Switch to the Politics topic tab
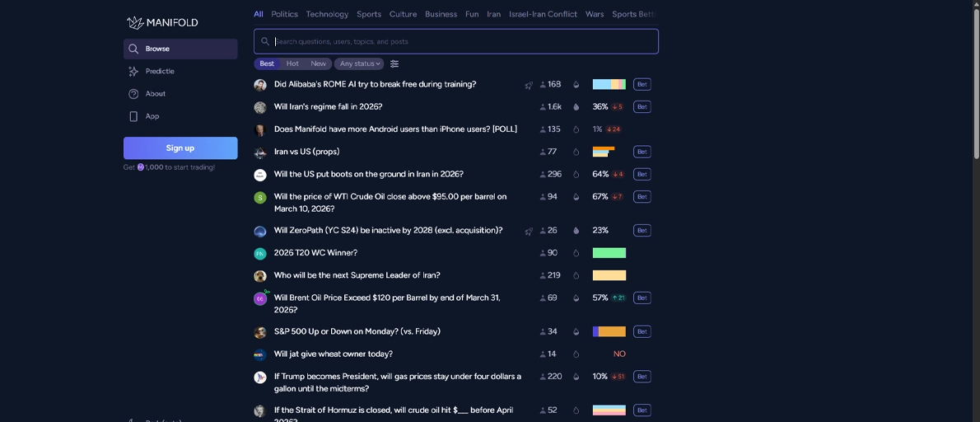This screenshot has width=980, height=422. (284, 14)
